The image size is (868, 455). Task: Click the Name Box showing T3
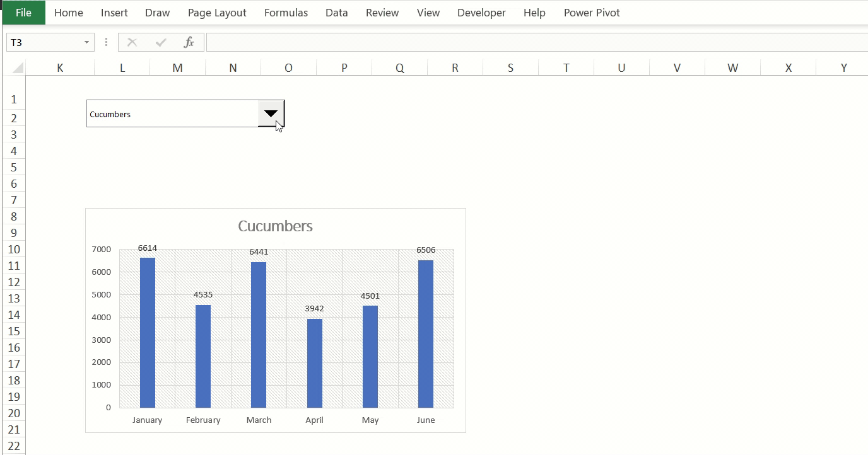tap(44, 42)
